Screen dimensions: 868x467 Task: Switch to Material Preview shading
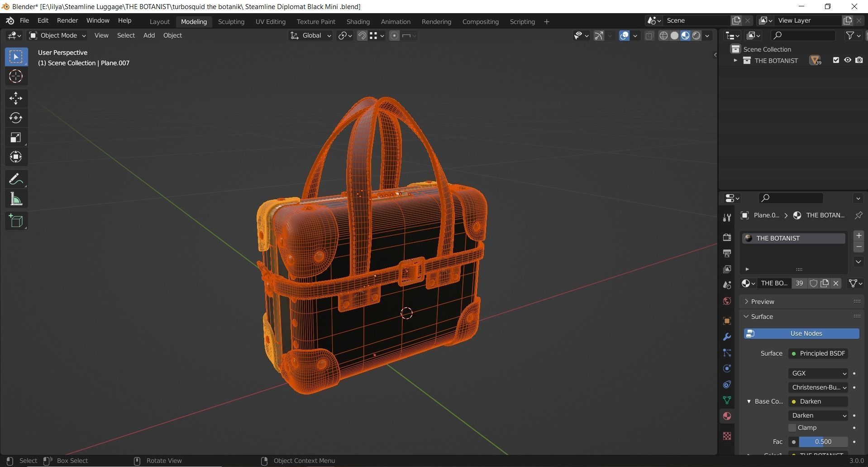[x=685, y=36]
